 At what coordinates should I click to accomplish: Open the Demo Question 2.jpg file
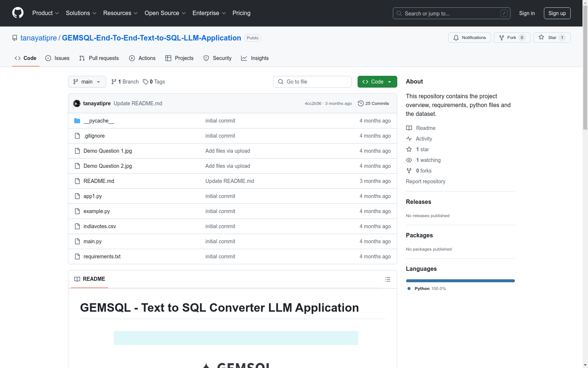click(108, 166)
